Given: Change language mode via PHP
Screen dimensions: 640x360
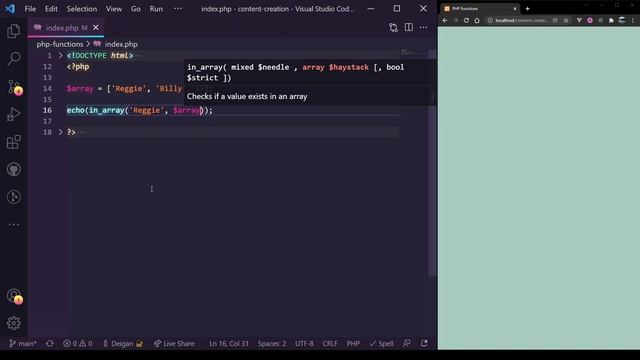Looking at the screenshot, I should [353, 344].
